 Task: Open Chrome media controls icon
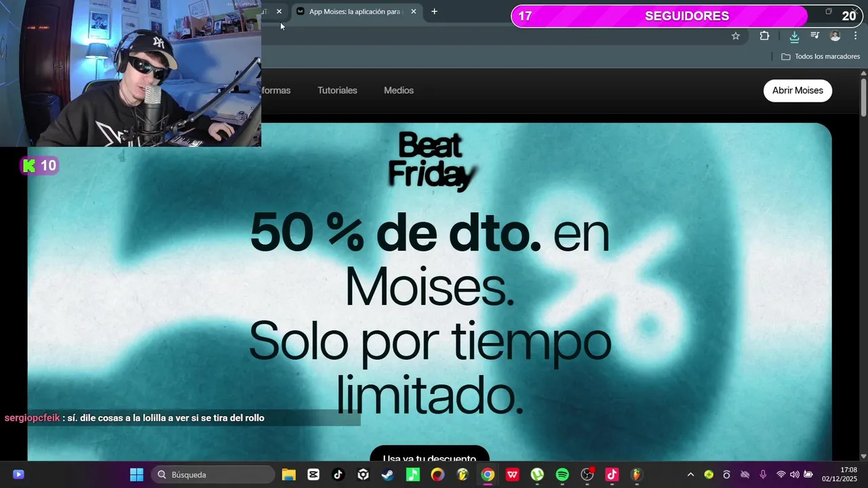[x=815, y=36]
